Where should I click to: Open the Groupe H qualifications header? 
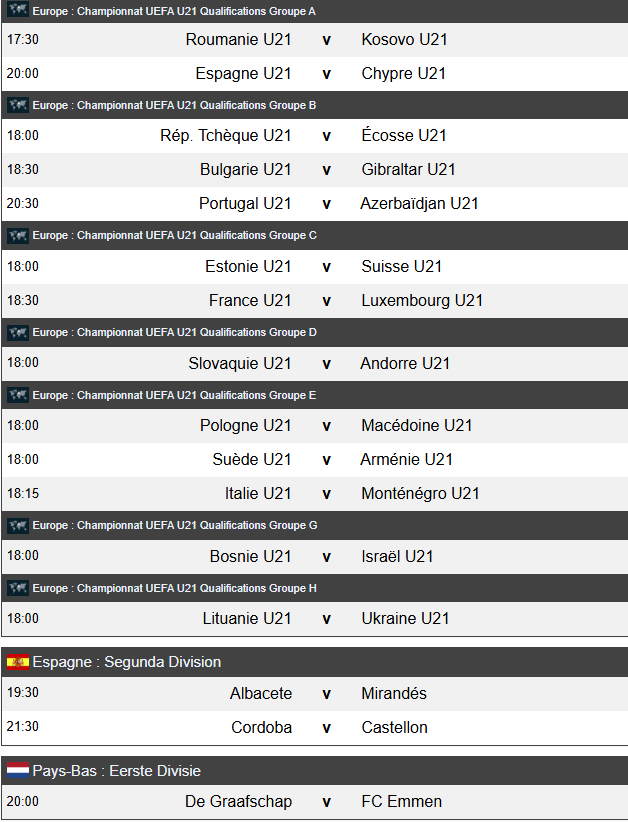(174, 588)
